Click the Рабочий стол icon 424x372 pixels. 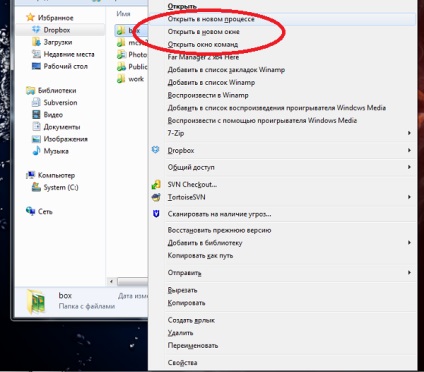[36, 66]
